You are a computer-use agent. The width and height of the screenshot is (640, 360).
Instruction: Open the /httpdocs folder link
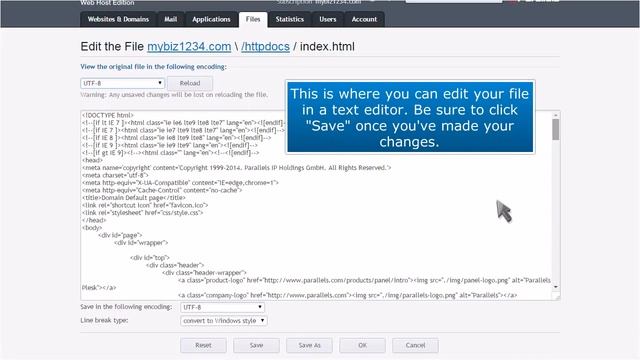(265, 47)
